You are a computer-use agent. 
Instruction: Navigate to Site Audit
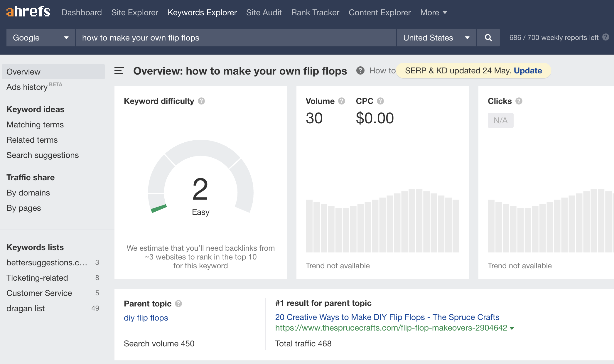pyautogui.click(x=264, y=12)
